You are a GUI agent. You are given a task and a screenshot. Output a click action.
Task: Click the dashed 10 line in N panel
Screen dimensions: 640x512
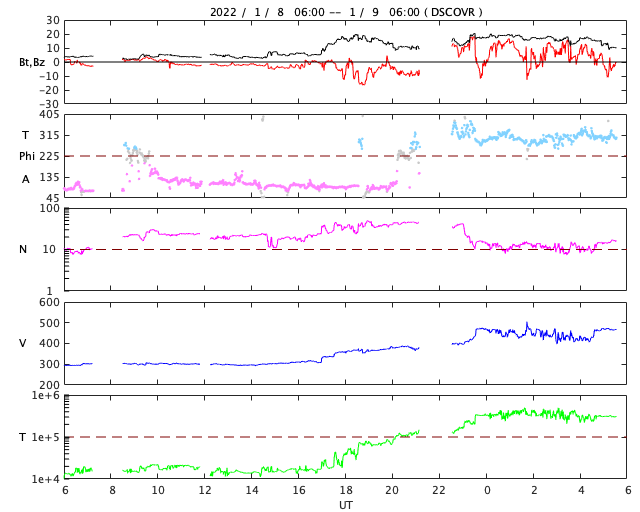346,249
